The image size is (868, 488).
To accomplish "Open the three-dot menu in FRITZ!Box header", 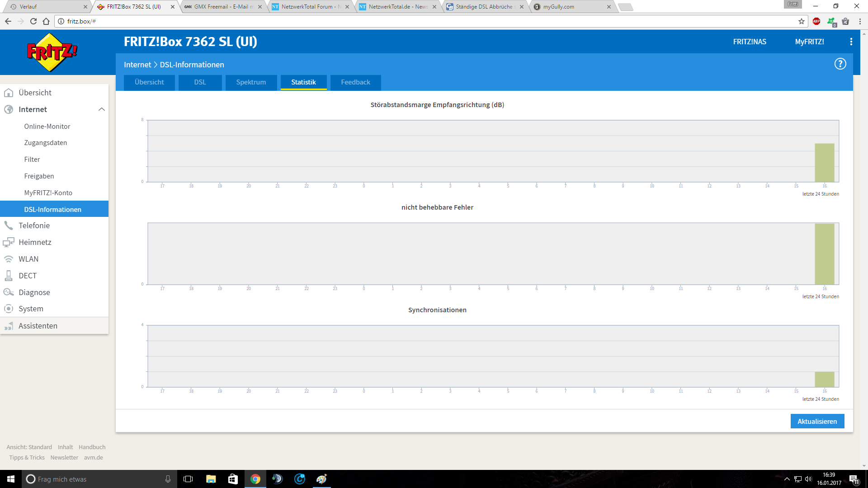I will click(x=851, y=42).
